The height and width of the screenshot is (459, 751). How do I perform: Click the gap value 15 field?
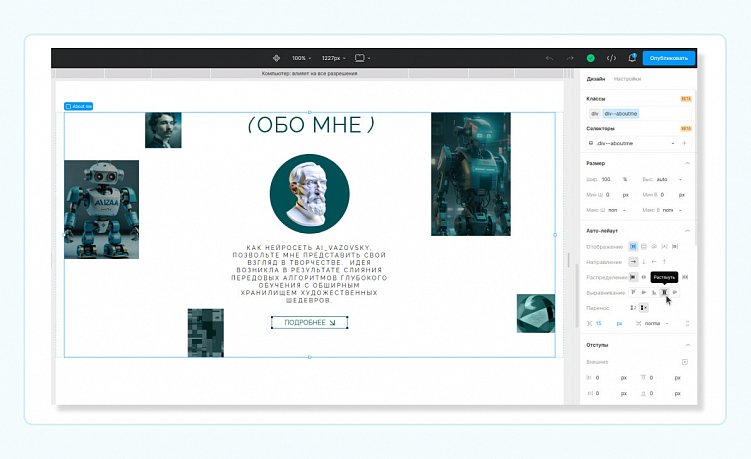pos(599,323)
